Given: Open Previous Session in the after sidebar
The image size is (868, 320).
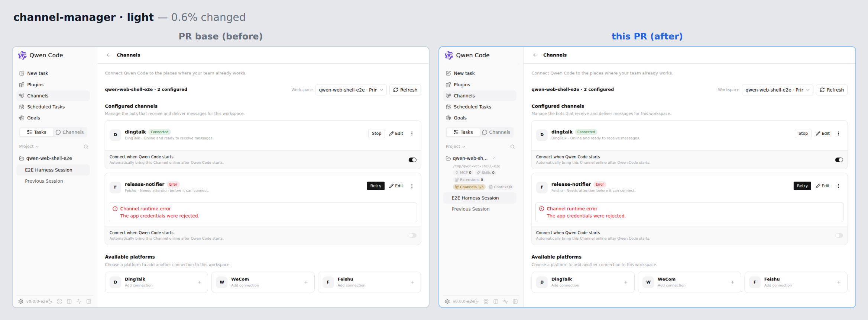Looking at the screenshot, I should (480, 209).
